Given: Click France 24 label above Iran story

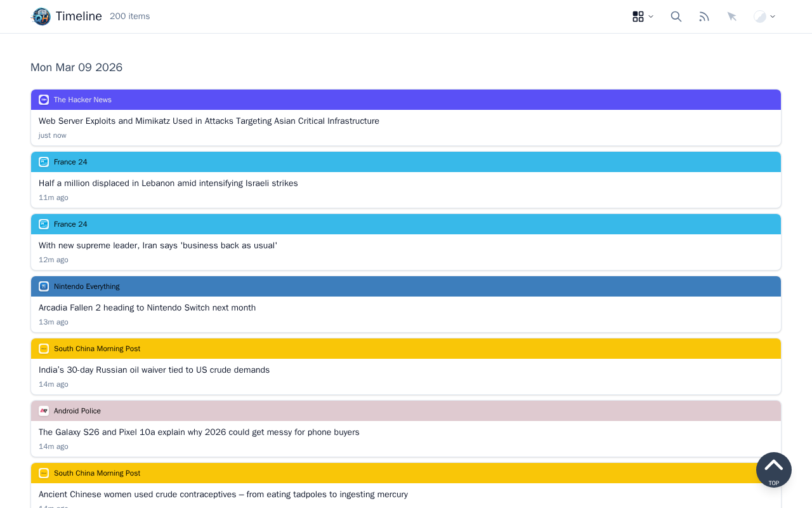Looking at the screenshot, I should tap(70, 224).
